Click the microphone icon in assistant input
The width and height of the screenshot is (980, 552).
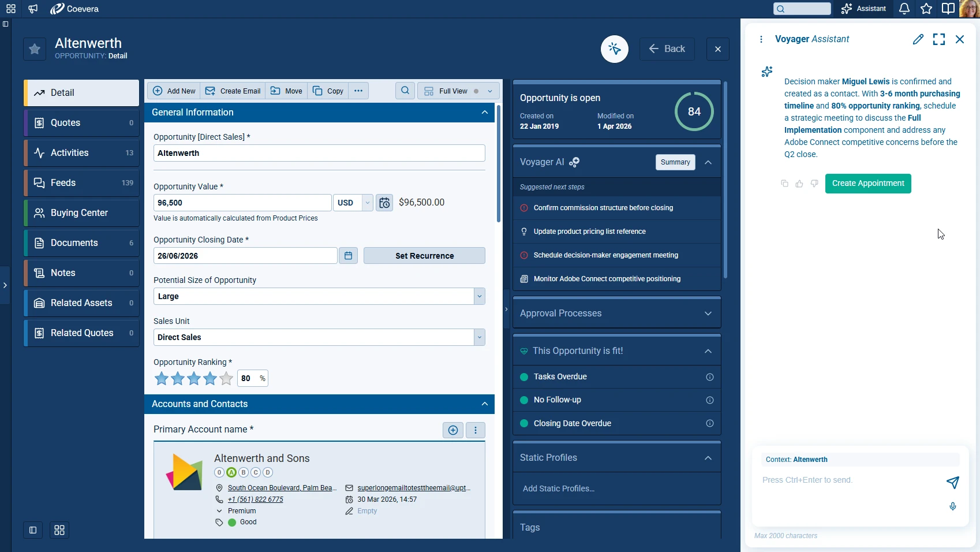point(953,506)
